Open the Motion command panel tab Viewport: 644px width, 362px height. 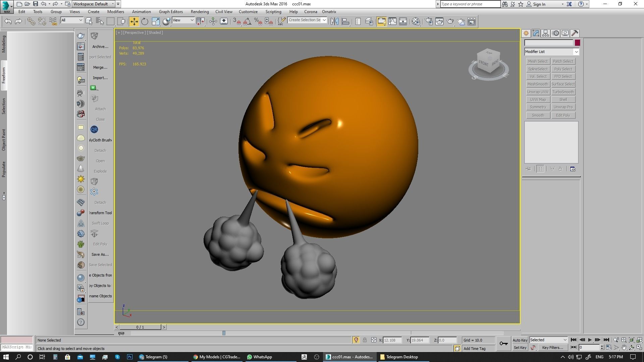coord(555,33)
